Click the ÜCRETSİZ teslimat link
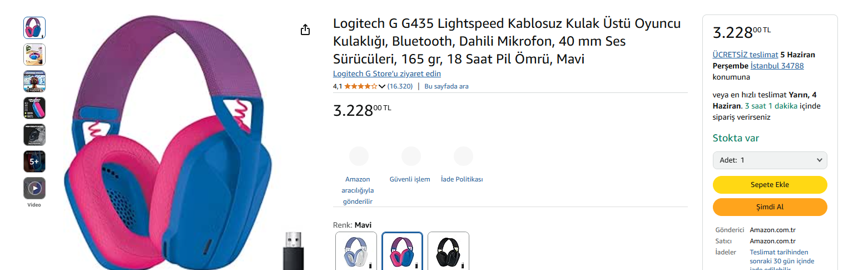This screenshot has width=868, height=270. [745, 55]
